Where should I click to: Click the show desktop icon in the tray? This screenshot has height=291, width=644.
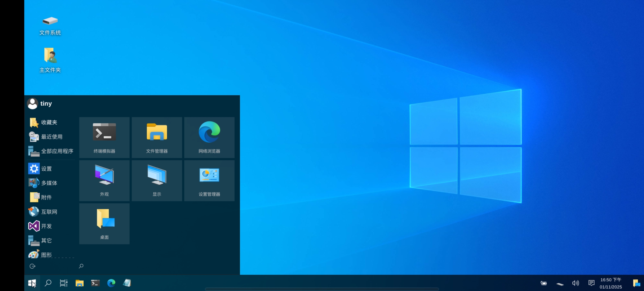[x=636, y=283]
